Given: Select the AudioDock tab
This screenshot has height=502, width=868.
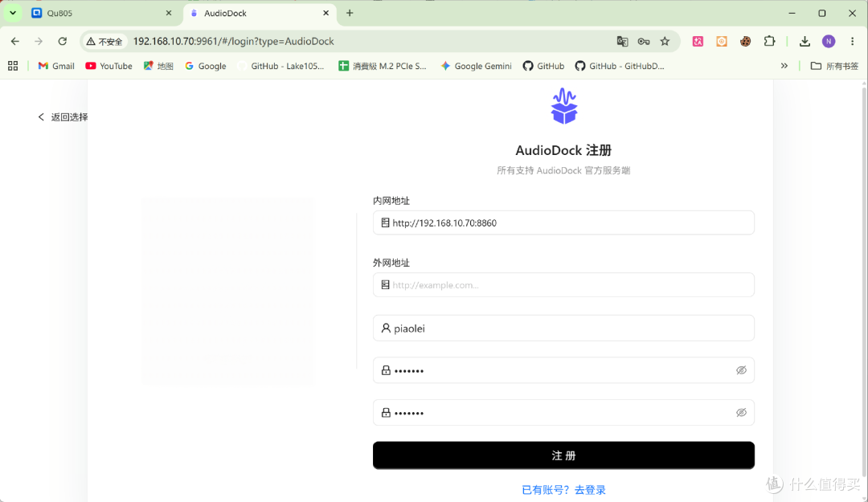Looking at the screenshot, I should click(x=259, y=13).
